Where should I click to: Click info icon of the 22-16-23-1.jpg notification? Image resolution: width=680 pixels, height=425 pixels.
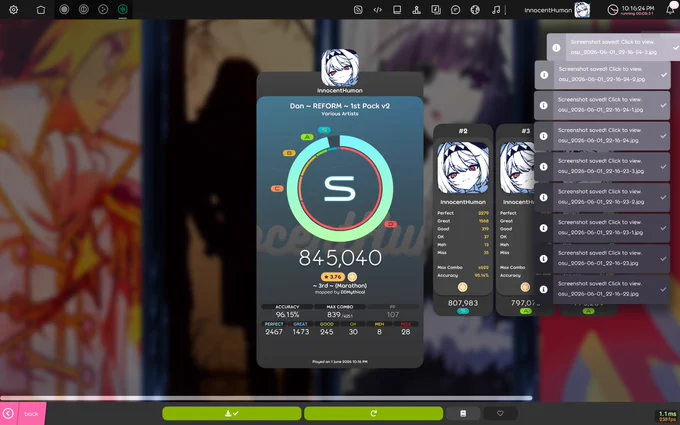(x=543, y=228)
